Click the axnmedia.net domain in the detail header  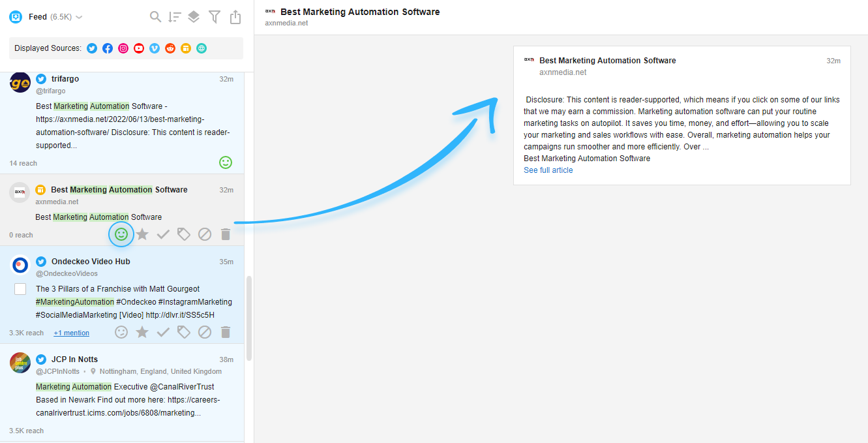[286, 23]
